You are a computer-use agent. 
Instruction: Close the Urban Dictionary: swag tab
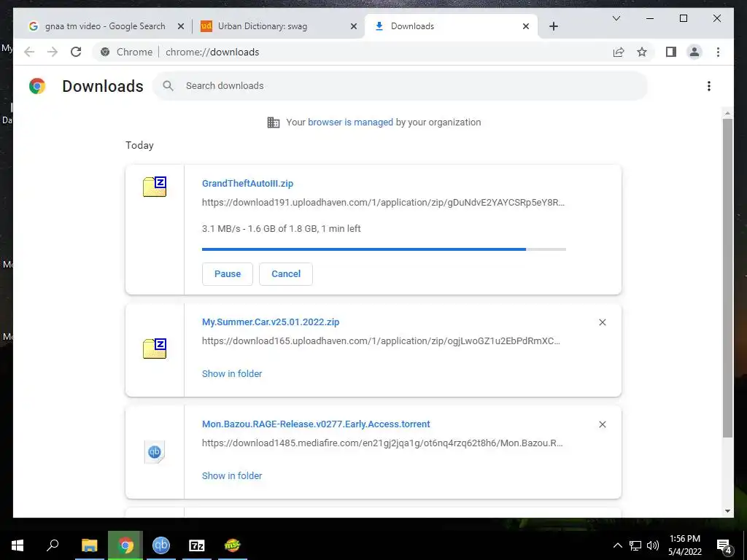click(x=354, y=27)
